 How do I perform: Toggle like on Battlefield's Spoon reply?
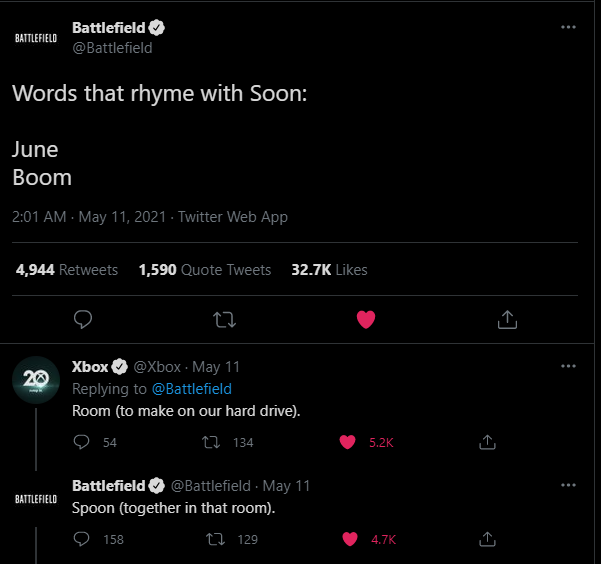pyautogui.click(x=350, y=539)
